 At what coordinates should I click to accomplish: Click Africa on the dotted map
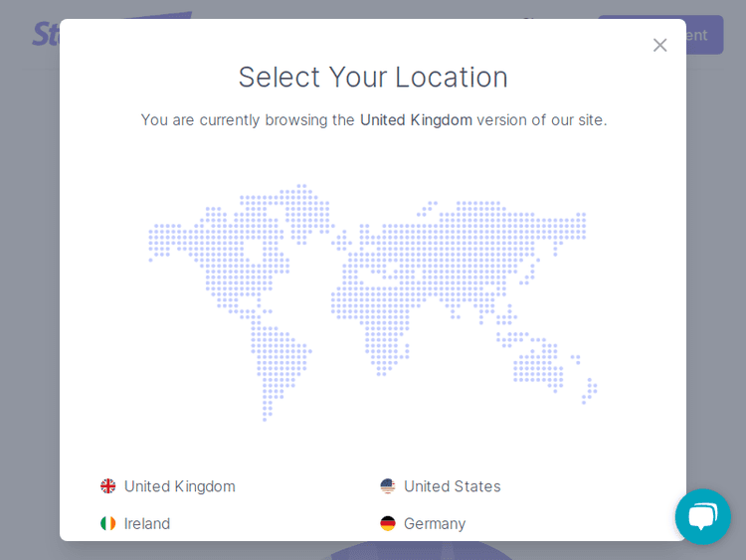[x=383, y=318]
